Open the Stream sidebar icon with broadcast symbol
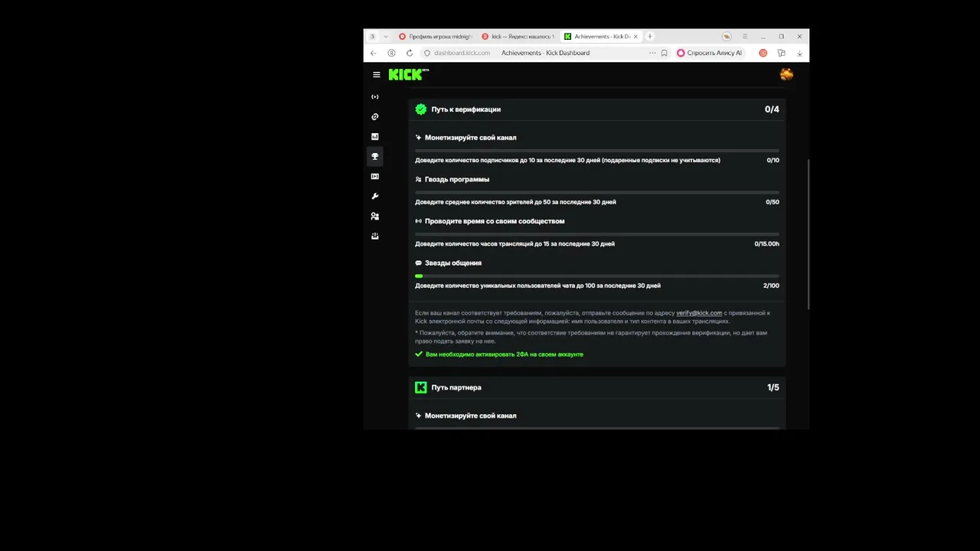The height and width of the screenshot is (551, 980). (x=374, y=97)
